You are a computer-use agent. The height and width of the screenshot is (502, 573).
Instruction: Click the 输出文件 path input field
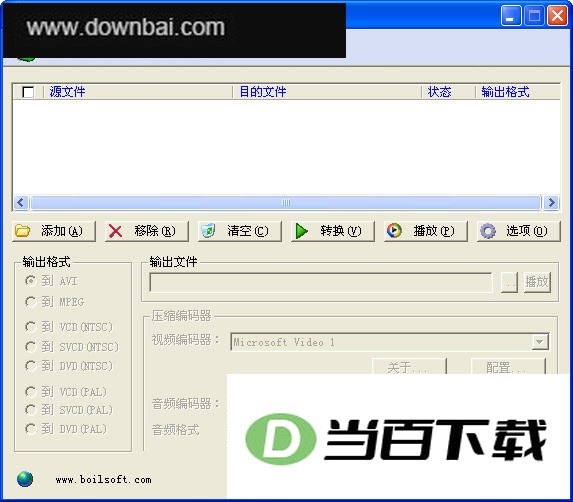coord(320,282)
